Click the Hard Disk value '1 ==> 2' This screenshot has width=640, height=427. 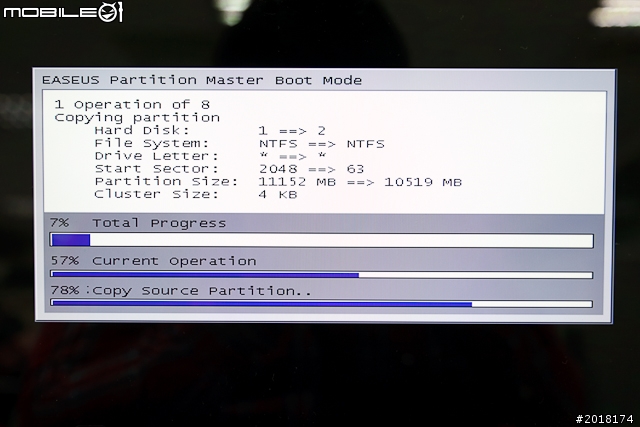292,131
